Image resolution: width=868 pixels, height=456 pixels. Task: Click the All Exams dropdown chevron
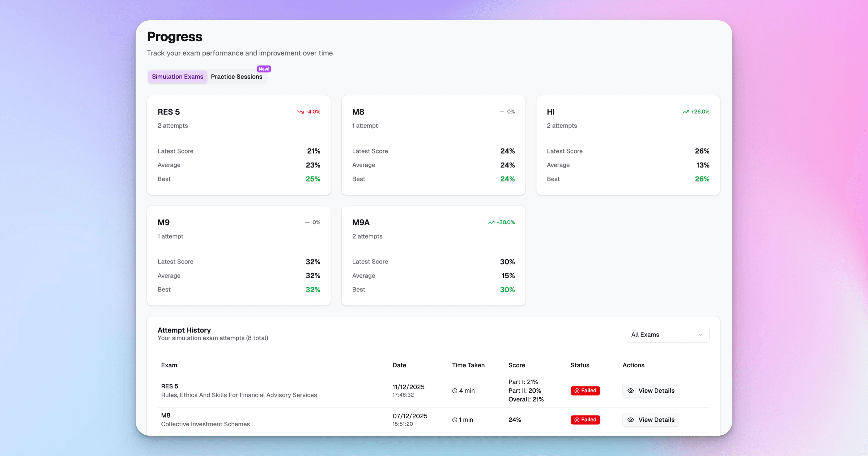tap(700, 335)
